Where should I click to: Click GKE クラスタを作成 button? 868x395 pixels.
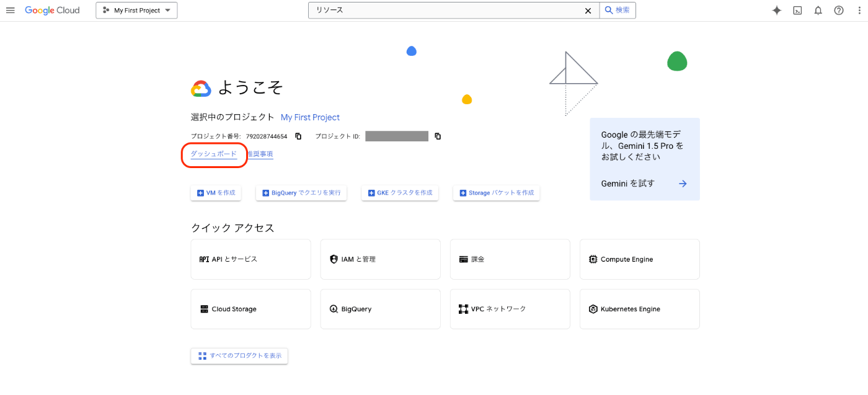[x=400, y=193]
